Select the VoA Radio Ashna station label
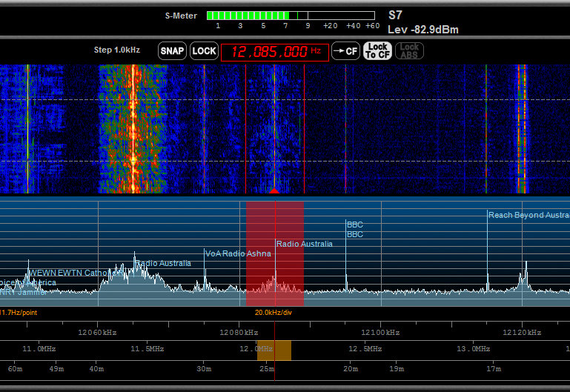 click(x=238, y=253)
